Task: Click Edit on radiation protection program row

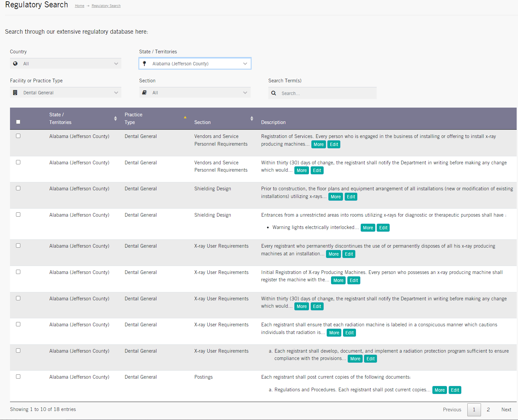Action: coord(371,359)
